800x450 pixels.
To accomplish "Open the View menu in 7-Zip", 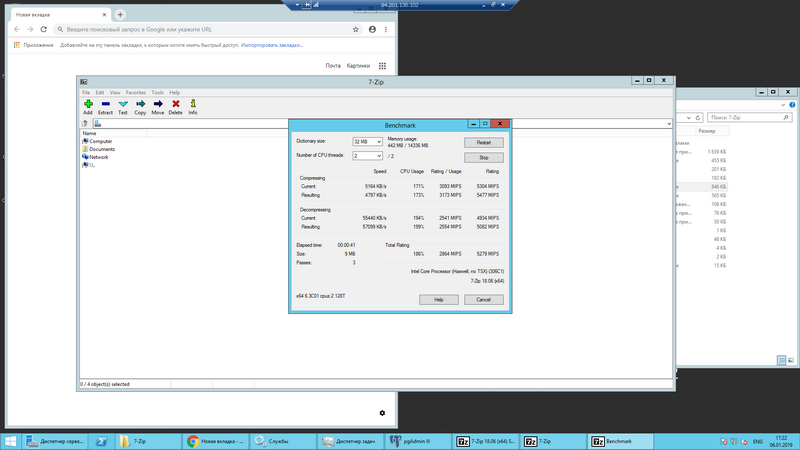I will [115, 92].
